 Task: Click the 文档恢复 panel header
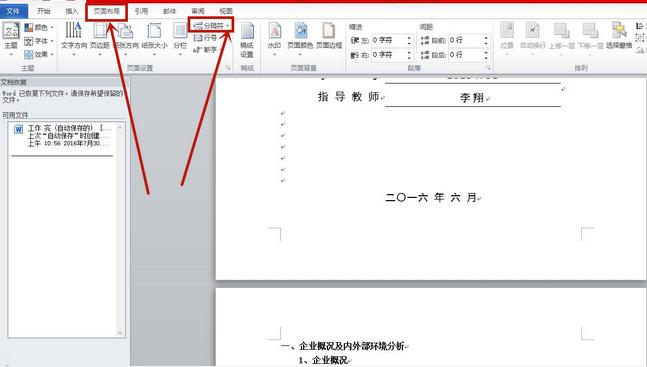coord(65,82)
